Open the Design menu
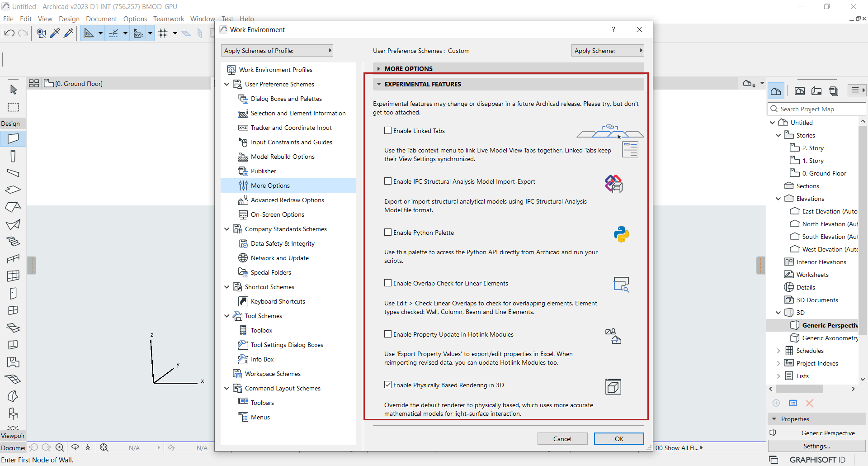 tap(69, 19)
